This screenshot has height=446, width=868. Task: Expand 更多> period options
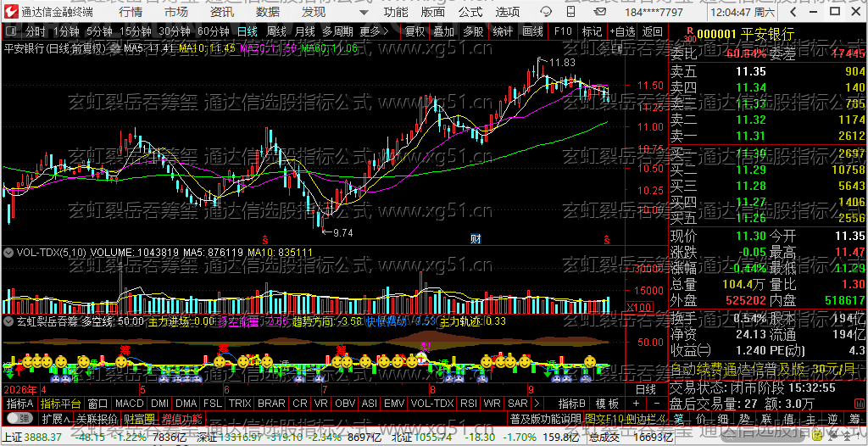(x=374, y=31)
